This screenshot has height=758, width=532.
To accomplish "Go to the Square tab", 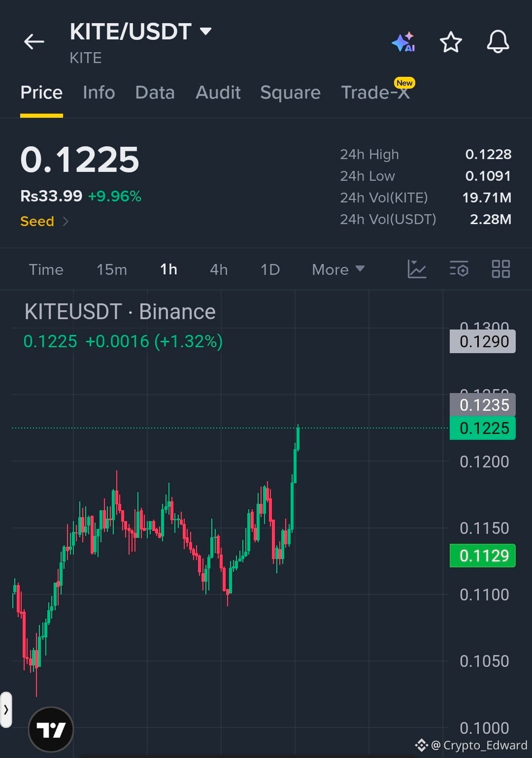I will [290, 93].
